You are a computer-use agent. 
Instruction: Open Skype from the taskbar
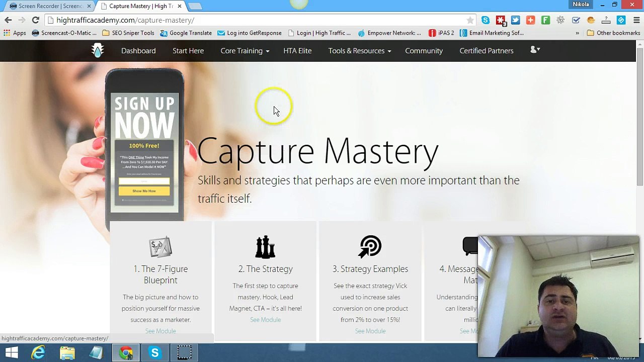coord(155,353)
